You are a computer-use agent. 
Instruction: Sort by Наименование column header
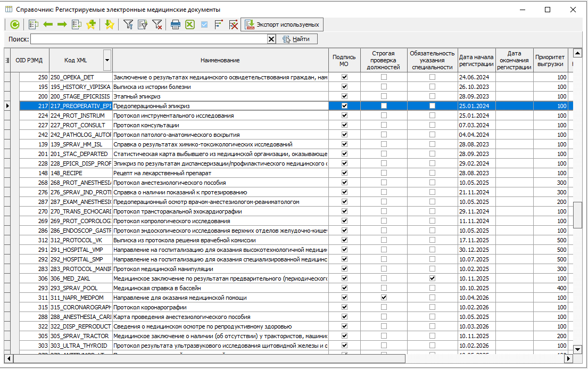pos(220,60)
